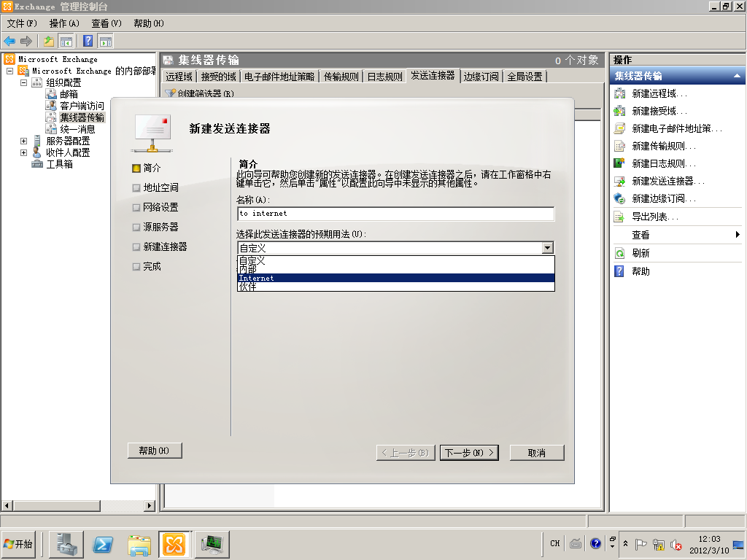
Task: Choose the 内部 option in the dropdown list
Action: pos(395,269)
